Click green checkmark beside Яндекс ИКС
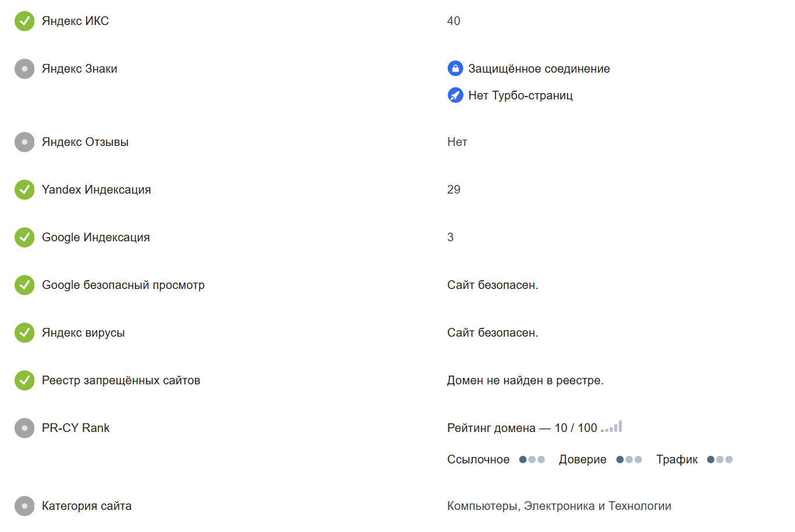795x532 pixels. coord(24,21)
